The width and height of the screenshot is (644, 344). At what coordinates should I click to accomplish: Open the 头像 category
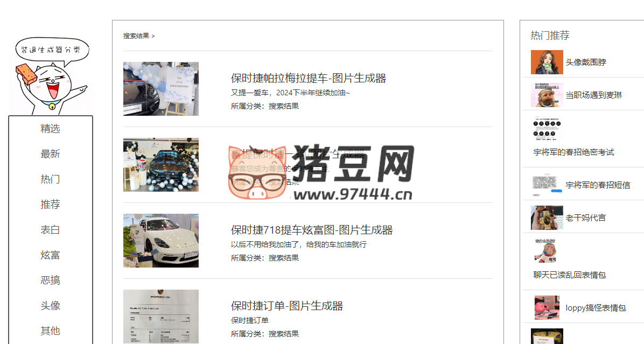point(50,306)
